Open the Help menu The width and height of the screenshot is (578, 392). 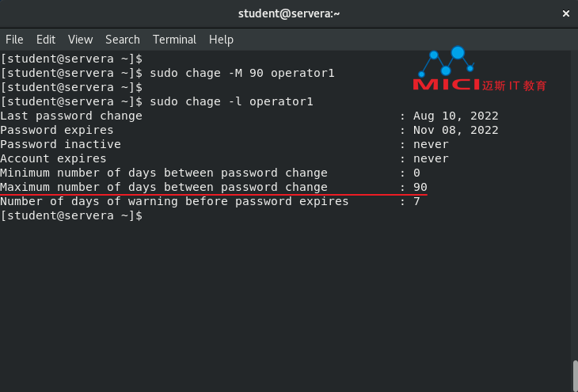click(x=221, y=40)
